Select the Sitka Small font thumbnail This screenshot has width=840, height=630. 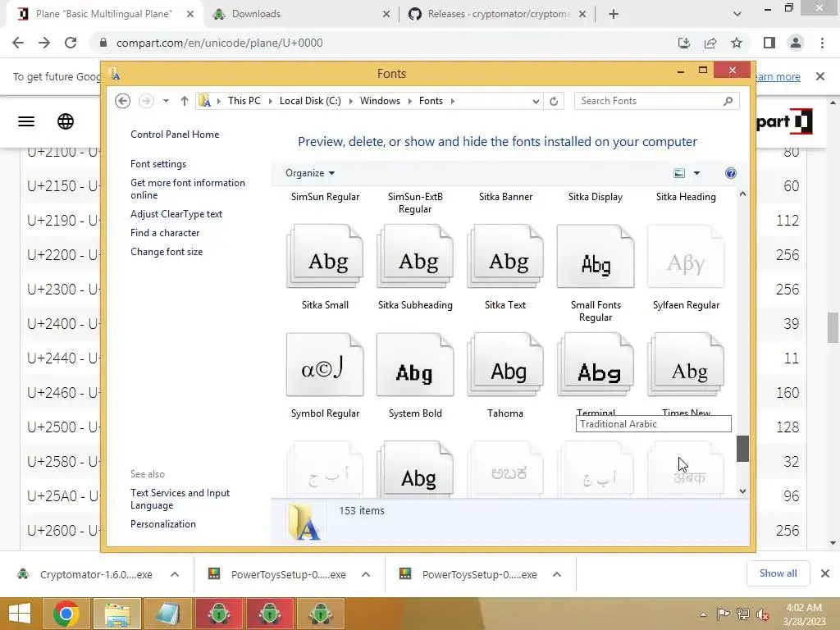point(325,257)
